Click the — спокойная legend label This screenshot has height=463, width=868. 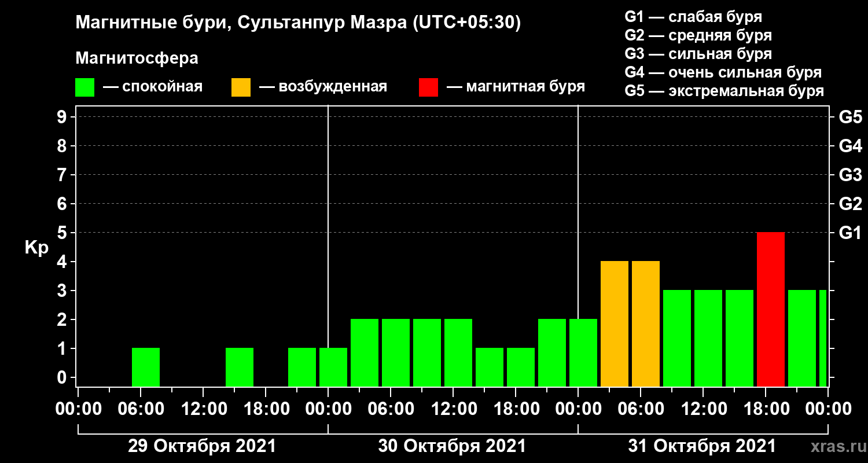153,87
